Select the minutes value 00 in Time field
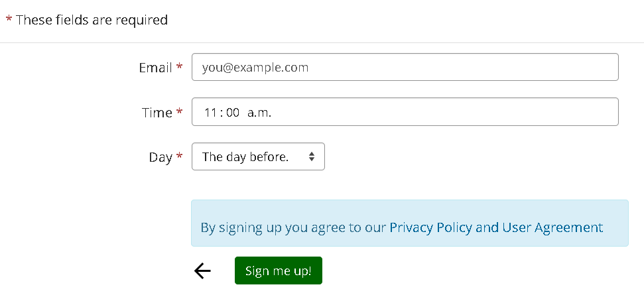644x301 pixels. tap(232, 113)
